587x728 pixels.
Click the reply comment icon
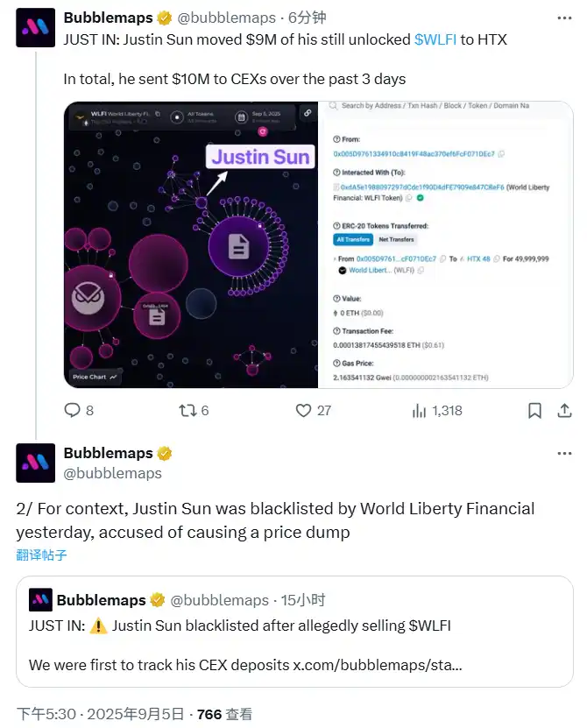[x=73, y=410]
